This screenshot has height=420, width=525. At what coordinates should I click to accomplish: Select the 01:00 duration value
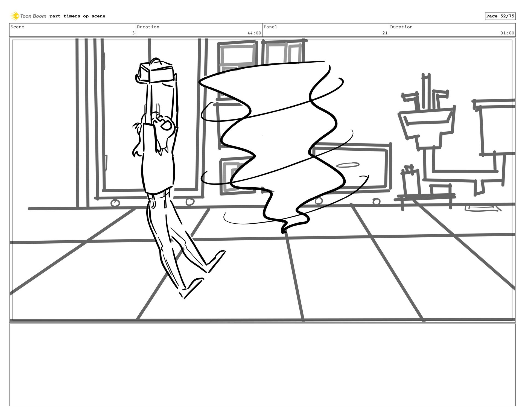click(507, 33)
